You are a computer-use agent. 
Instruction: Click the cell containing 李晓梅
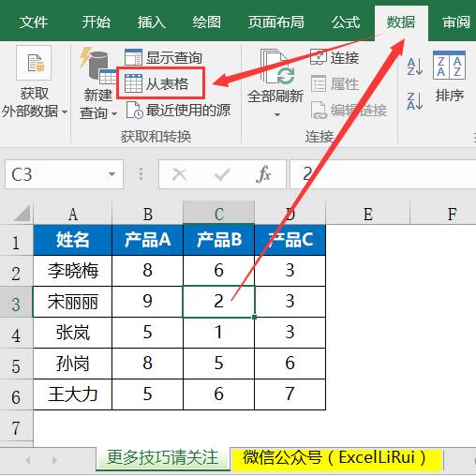[x=72, y=271]
